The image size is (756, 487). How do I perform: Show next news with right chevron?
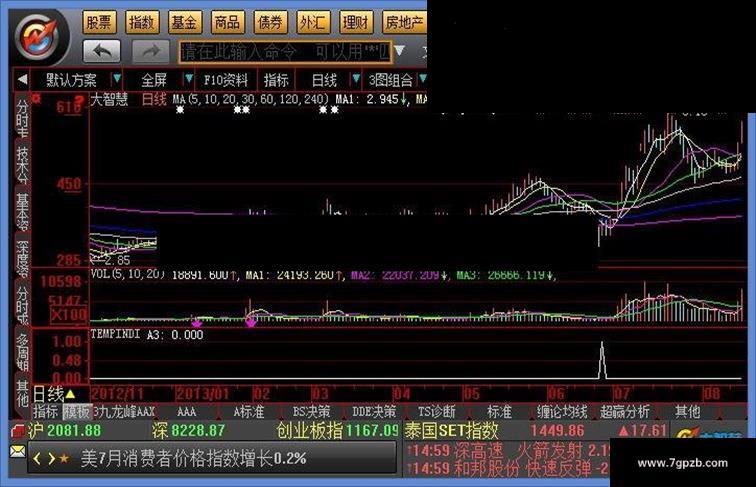[51, 459]
